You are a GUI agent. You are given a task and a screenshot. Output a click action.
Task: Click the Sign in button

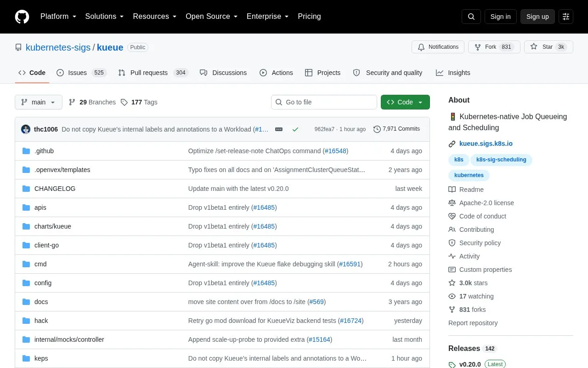click(x=500, y=17)
